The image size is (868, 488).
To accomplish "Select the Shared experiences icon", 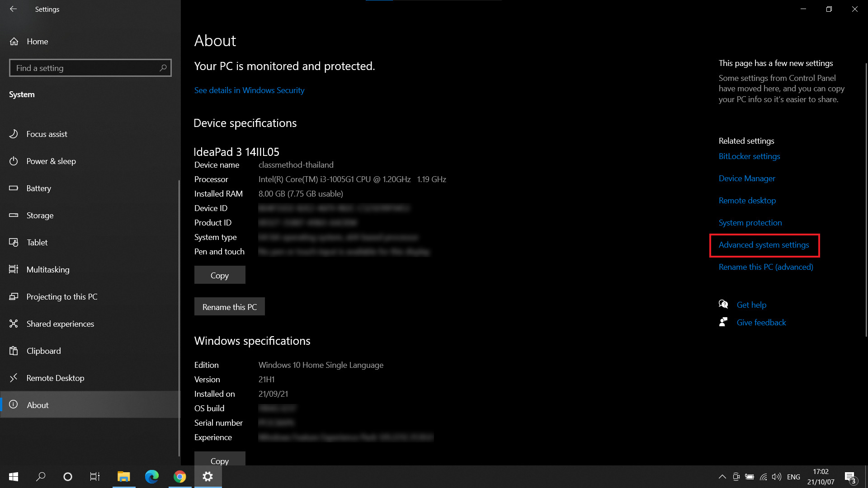I will [14, 324].
